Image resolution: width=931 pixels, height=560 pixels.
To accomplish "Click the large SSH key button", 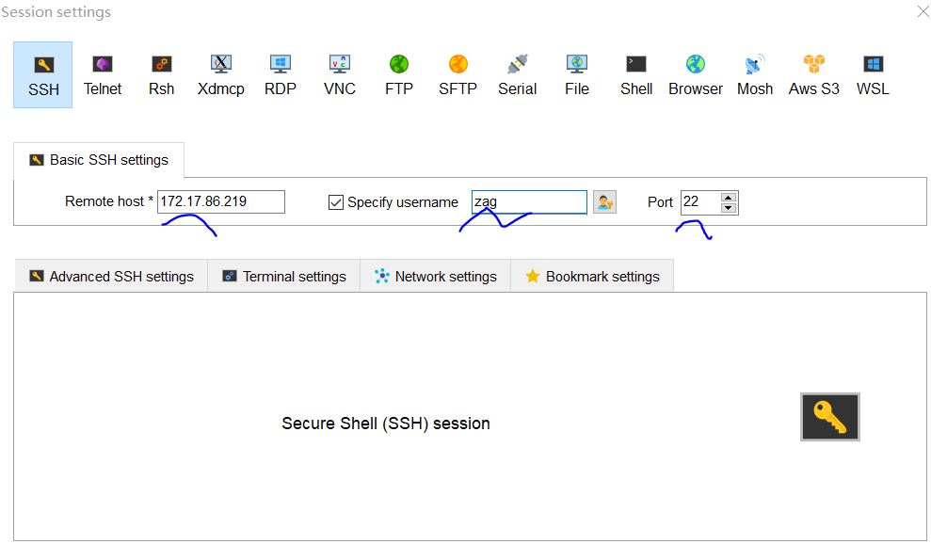I will (x=829, y=417).
